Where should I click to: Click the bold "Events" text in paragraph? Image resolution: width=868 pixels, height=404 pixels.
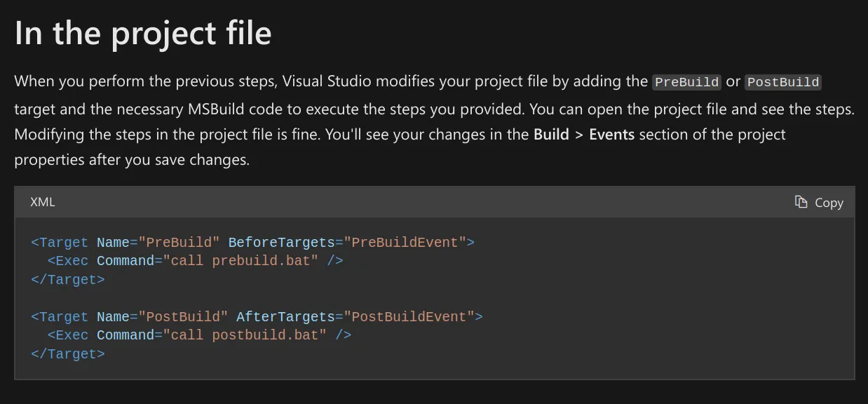pos(611,134)
